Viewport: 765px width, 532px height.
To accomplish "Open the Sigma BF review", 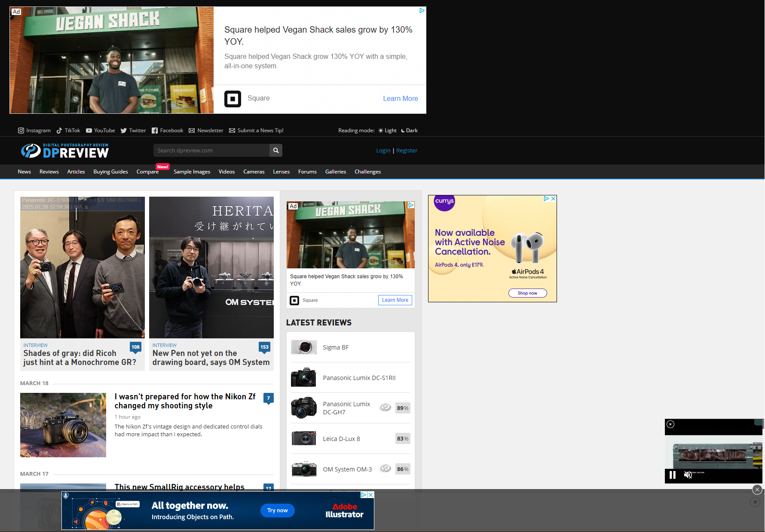I will pyautogui.click(x=336, y=347).
